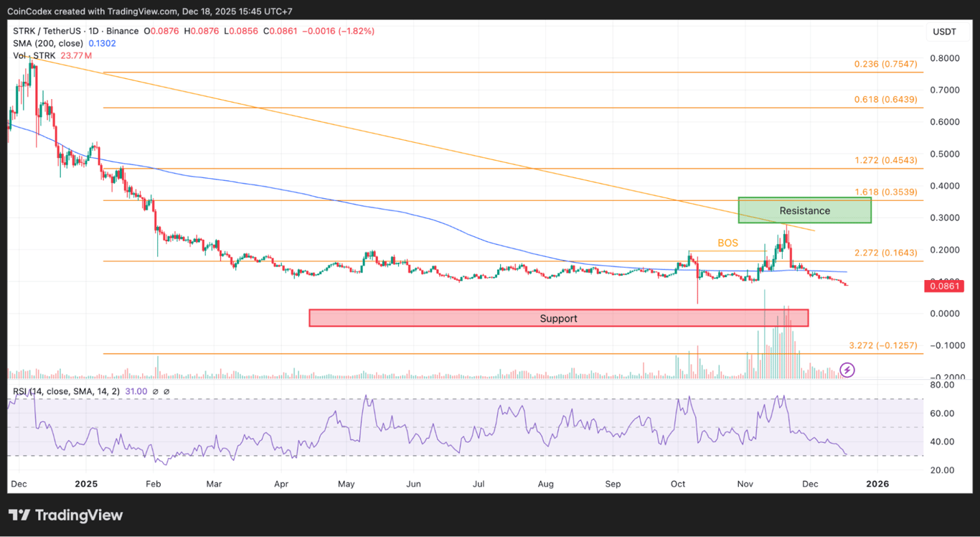
Task: Select the 2.272 Fibonacci level line
Action: [885, 253]
